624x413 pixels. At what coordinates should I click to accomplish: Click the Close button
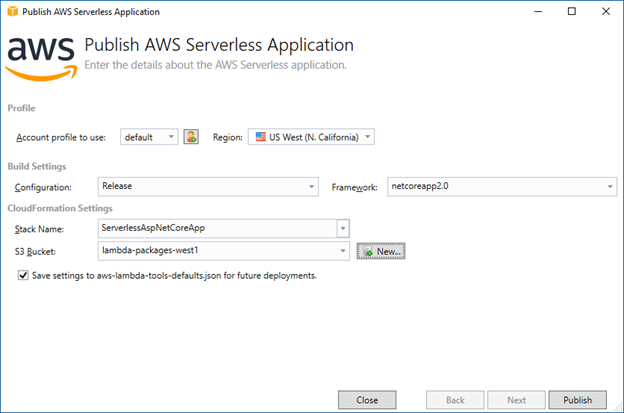tap(367, 400)
